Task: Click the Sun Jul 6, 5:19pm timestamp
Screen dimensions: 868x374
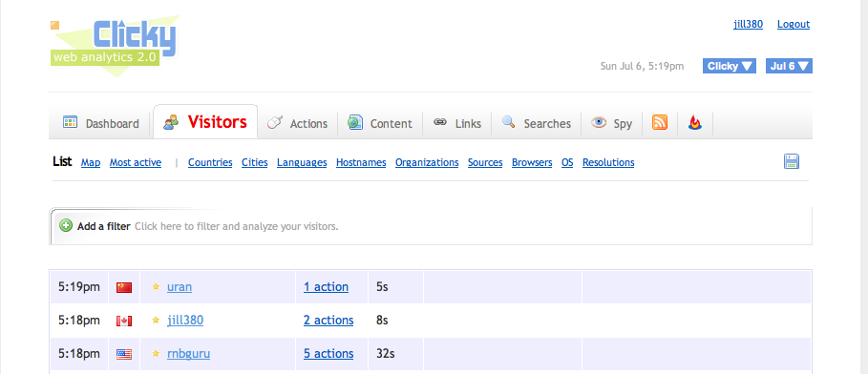Action: (x=642, y=67)
